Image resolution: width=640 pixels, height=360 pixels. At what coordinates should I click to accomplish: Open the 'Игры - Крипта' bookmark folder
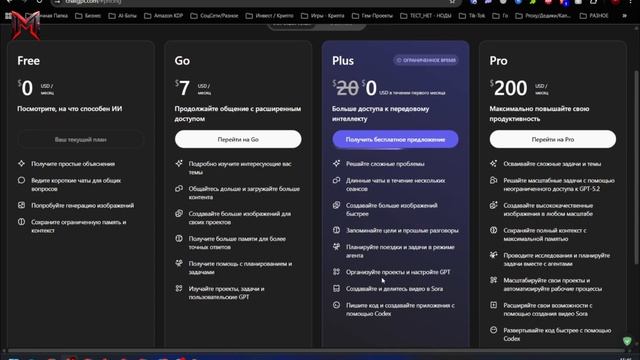tap(323, 16)
